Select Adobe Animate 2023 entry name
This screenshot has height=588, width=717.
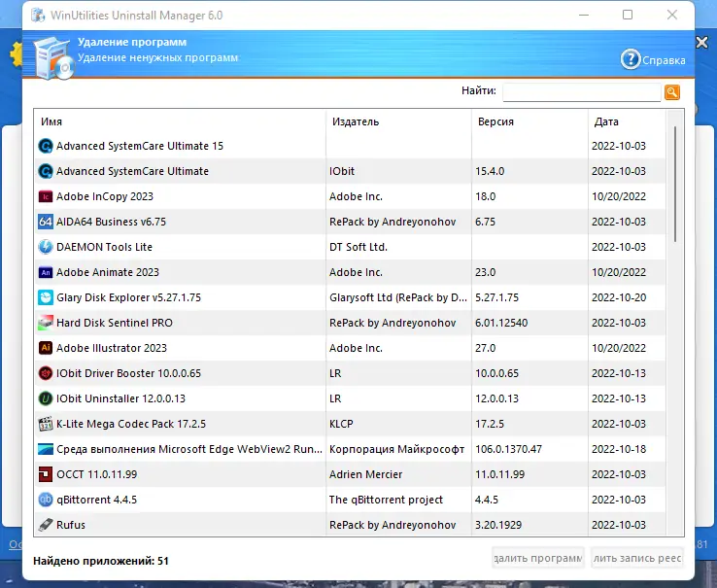[x=108, y=272]
